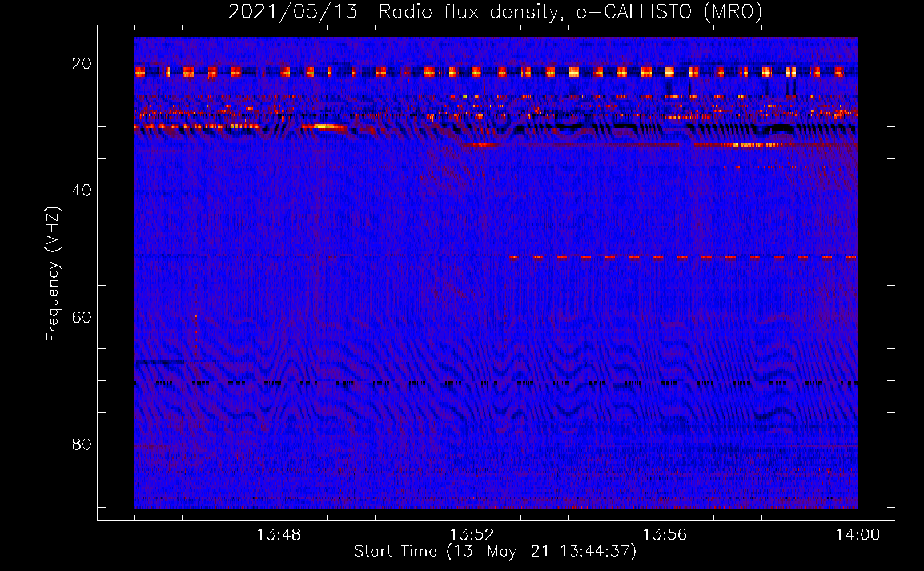Viewport: 924px width, 571px height.
Task: Click the date "2021/05/13" in the title
Action: [x=293, y=12]
